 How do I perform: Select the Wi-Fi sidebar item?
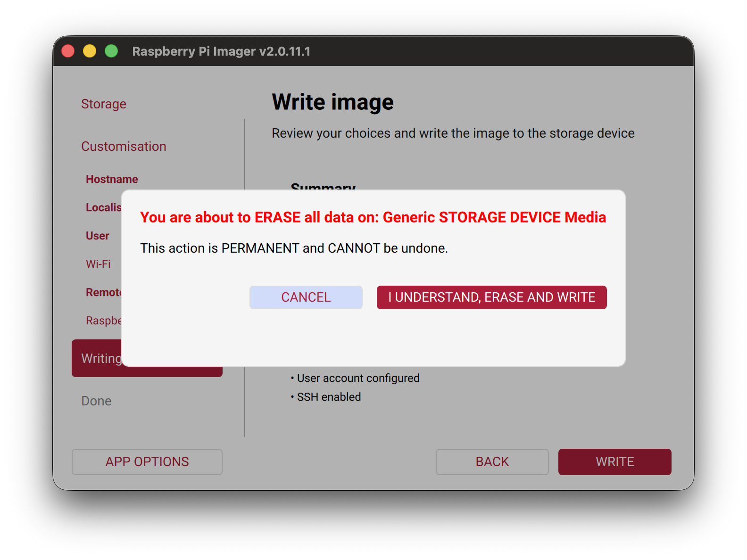[98, 264]
